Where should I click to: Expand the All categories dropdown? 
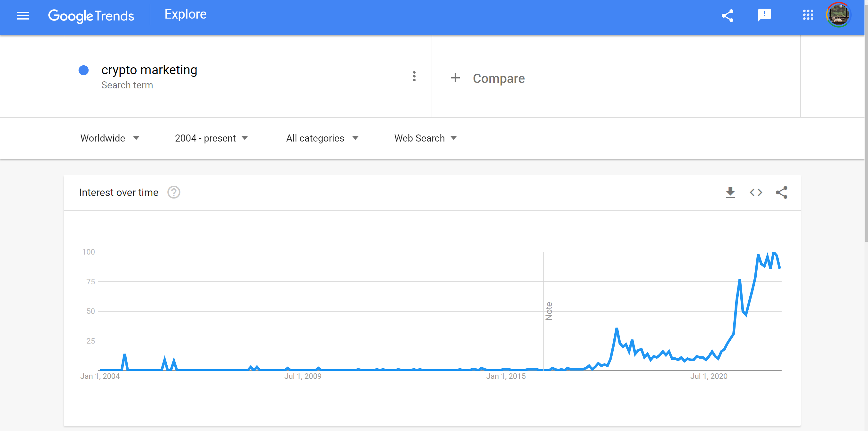point(322,138)
